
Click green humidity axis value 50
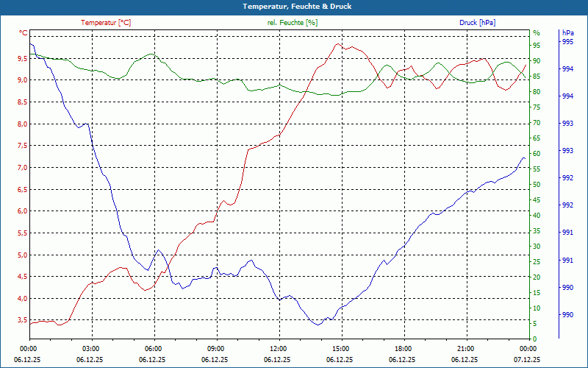click(x=537, y=185)
